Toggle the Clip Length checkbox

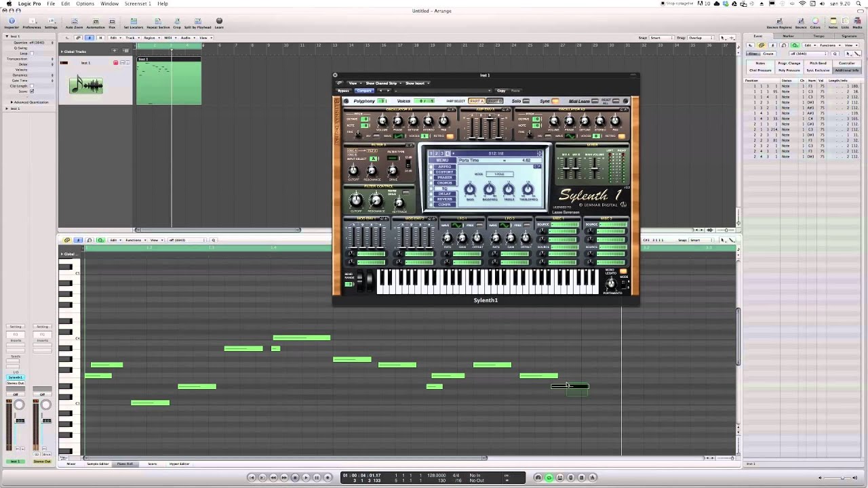coord(31,86)
